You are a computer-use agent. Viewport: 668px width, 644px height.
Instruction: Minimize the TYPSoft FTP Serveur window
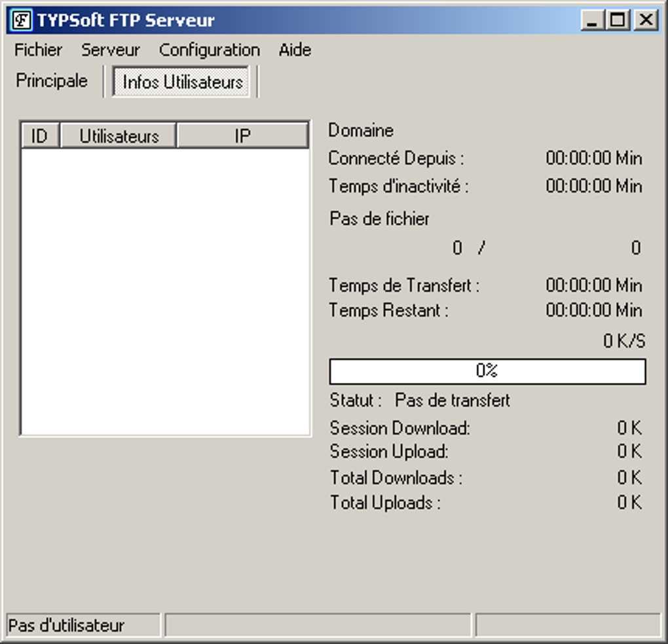point(593,20)
